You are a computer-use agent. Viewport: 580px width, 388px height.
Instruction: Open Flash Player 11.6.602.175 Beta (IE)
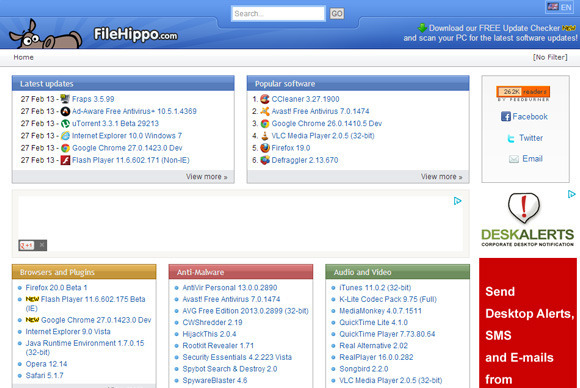point(85,304)
